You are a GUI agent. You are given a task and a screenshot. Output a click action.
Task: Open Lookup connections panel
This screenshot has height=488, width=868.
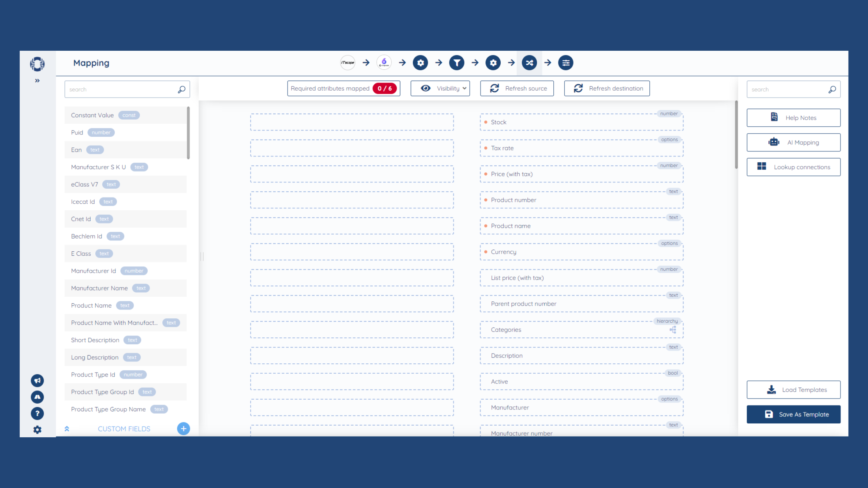tap(794, 167)
